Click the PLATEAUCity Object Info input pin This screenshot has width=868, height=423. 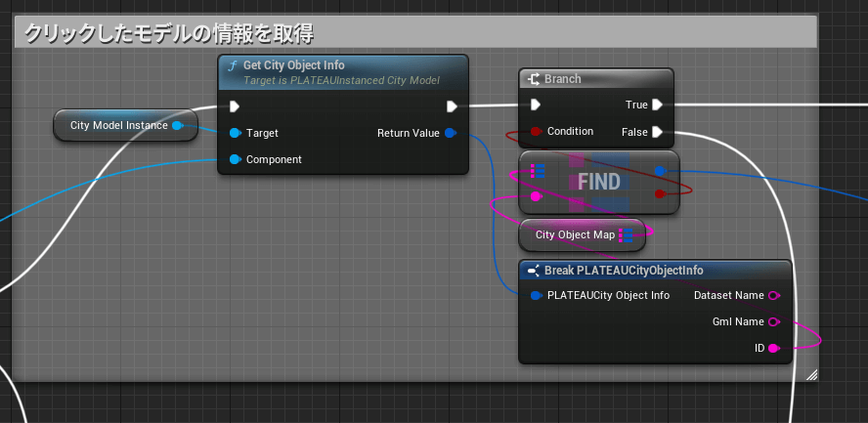click(535, 295)
